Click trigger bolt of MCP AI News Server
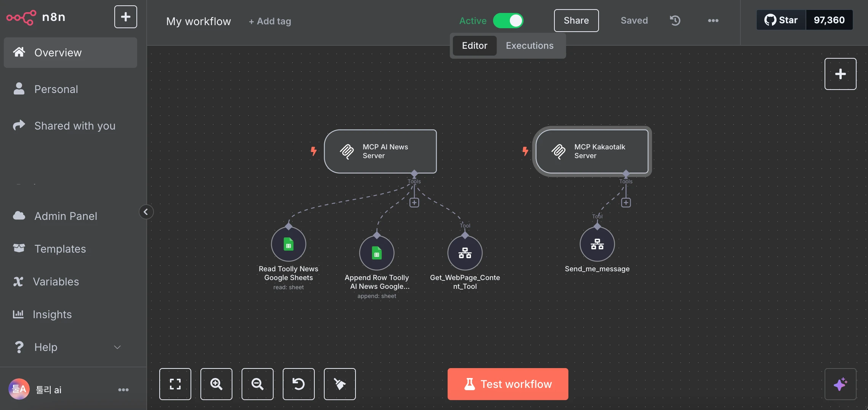The width and height of the screenshot is (868, 410). (314, 151)
